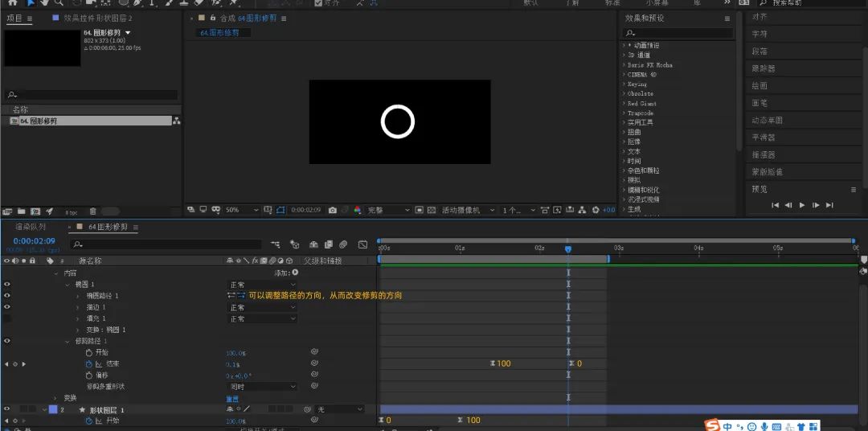Click the effects and presets search field
Viewport: 868px width, 431px height.
(678, 33)
